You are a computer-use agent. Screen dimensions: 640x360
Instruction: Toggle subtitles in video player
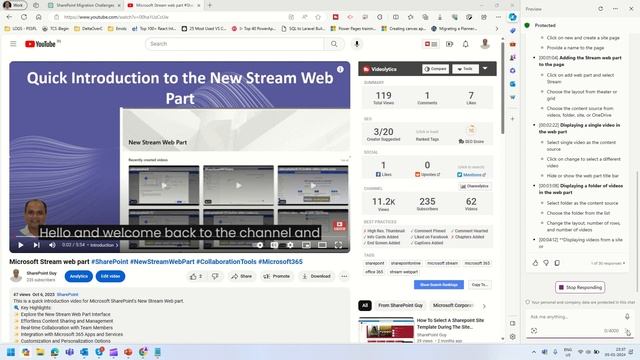(274, 245)
